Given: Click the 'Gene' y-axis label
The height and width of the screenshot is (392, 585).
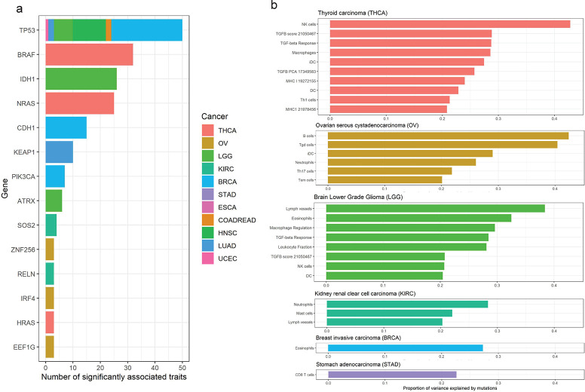Looking at the screenshot, I should pyautogui.click(x=7, y=188).
